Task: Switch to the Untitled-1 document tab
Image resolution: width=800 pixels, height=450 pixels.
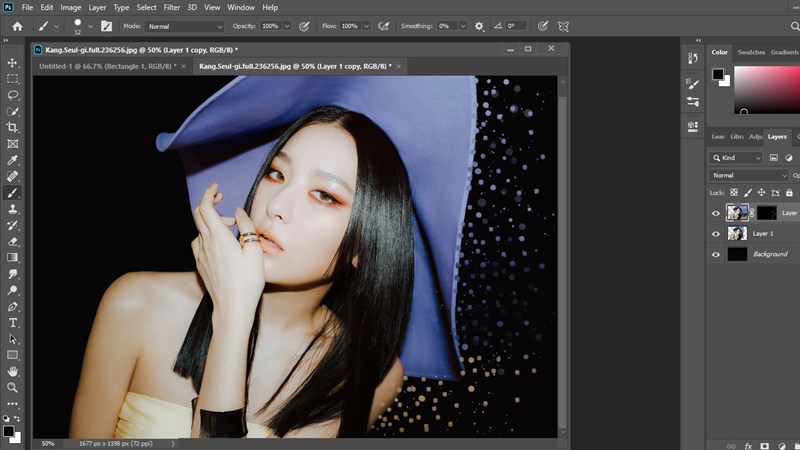Action: tap(108, 66)
